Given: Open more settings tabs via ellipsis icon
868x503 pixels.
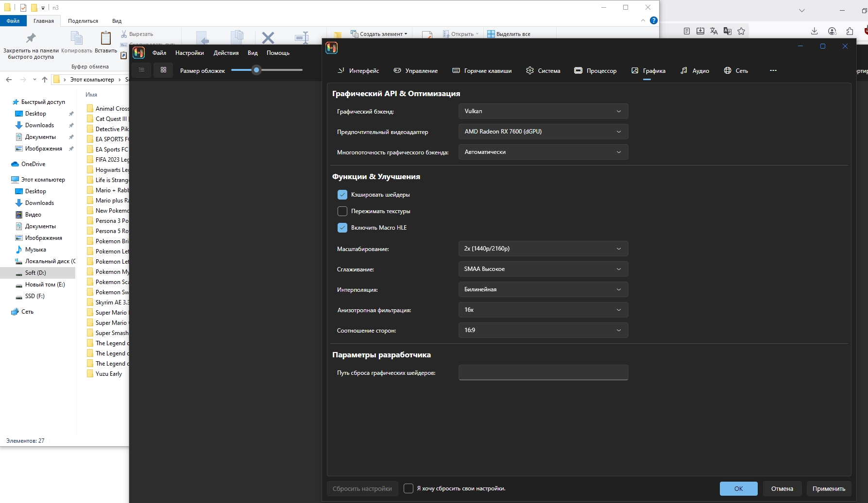Looking at the screenshot, I should point(773,70).
